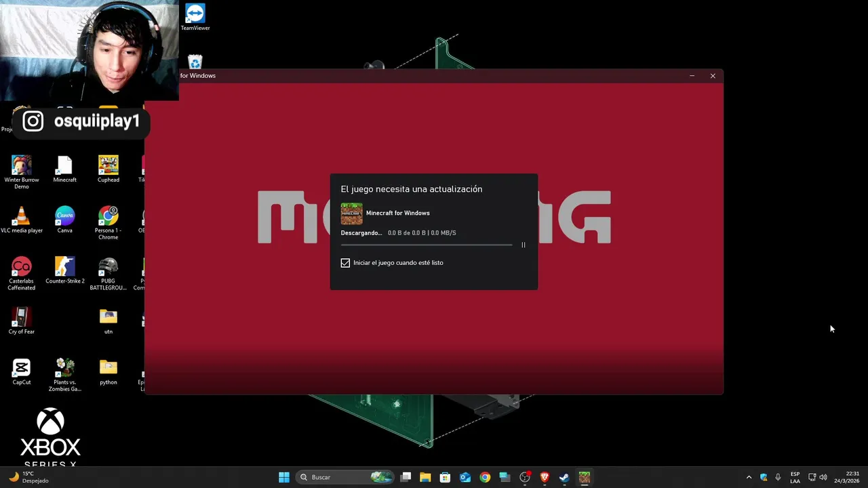The image size is (868, 488).
Task: Open the Recycle Bin on the desktop
Action: click(x=195, y=62)
